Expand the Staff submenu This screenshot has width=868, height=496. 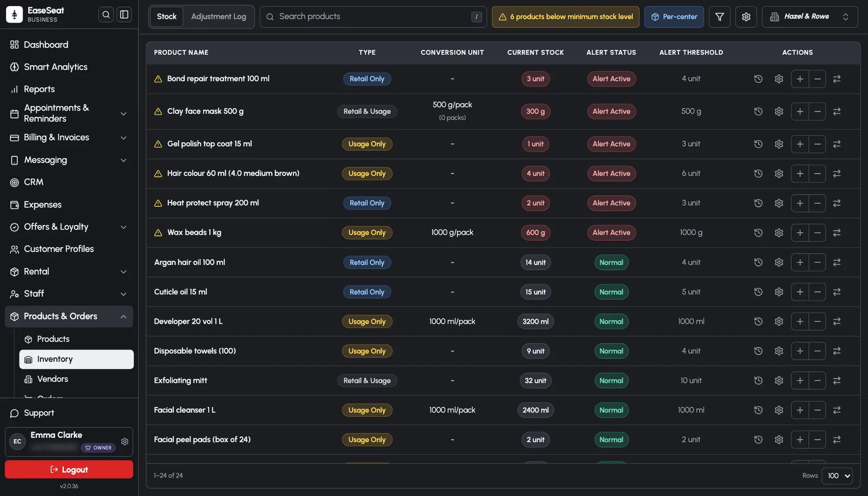click(69, 294)
